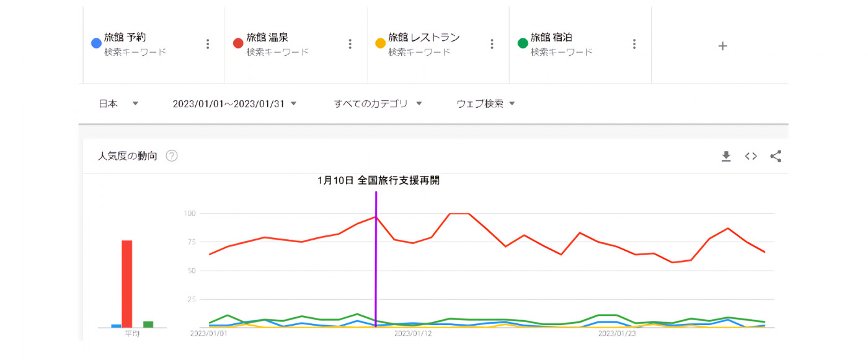The height and width of the screenshot is (358, 868).
Task: Open the more options menu for 旅館 予約
Action: click(208, 44)
